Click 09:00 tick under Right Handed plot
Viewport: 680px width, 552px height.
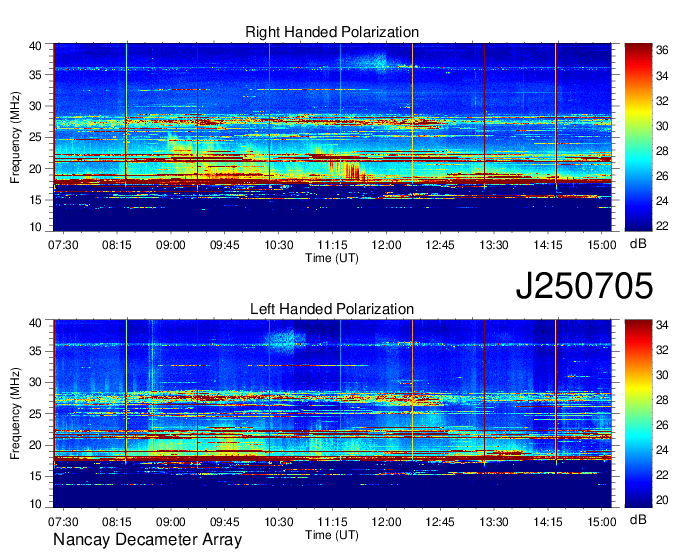[171, 245]
